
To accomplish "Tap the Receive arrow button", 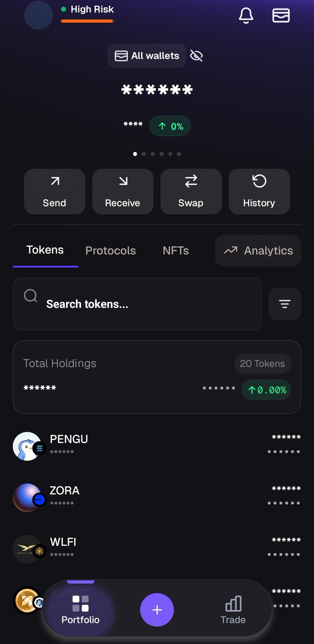I will [x=123, y=192].
